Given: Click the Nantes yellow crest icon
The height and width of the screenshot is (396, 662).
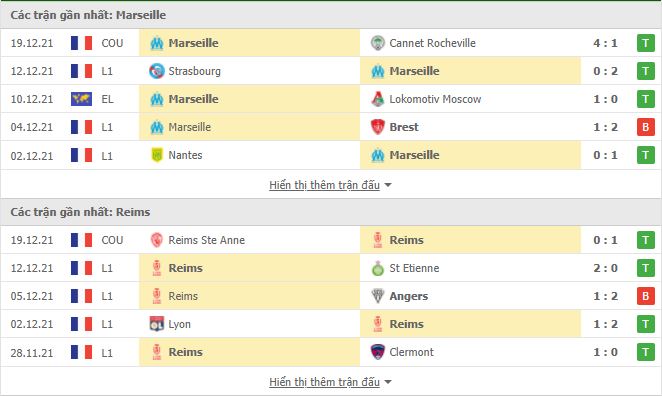Looking at the screenshot, I should tap(157, 155).
